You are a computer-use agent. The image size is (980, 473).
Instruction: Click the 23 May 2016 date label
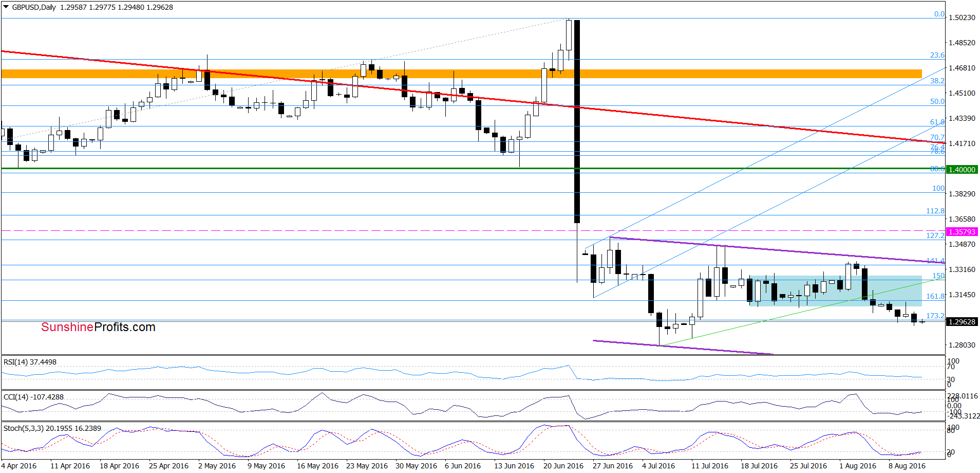pos(367,466)
